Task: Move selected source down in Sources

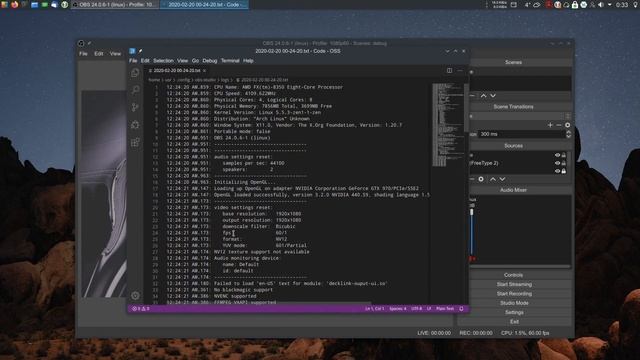Action: [502, 179]
